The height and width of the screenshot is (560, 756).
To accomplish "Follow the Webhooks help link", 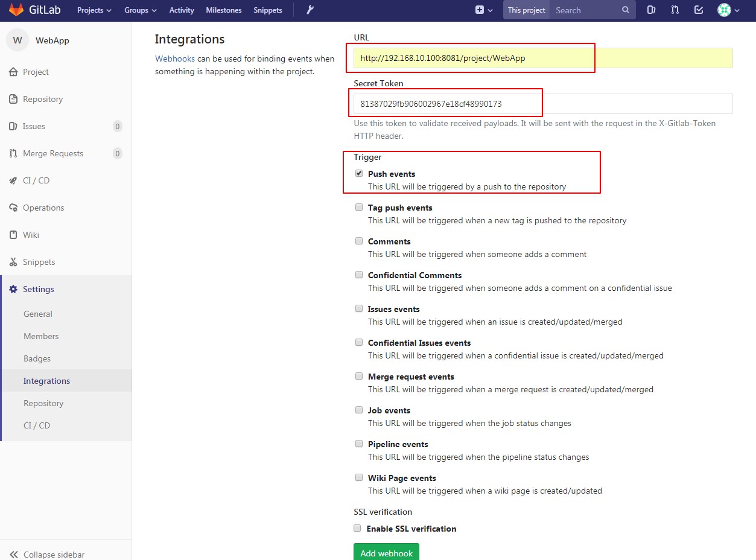I will (x=175, y=59).
